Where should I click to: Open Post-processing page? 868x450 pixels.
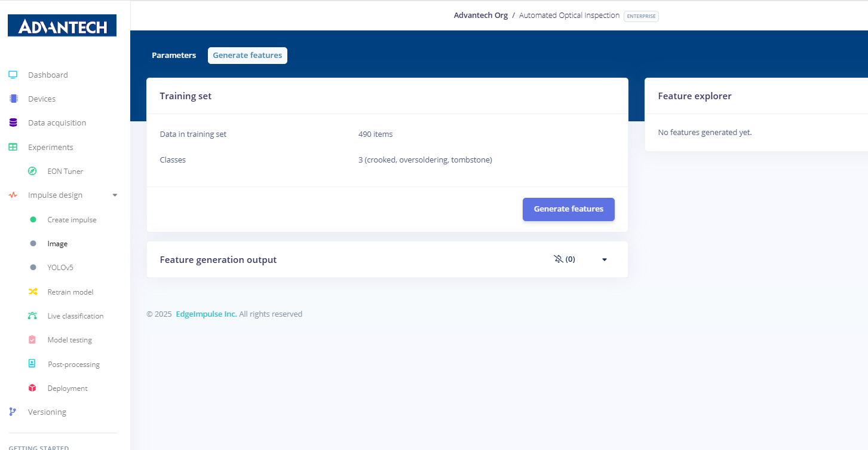(73, 364)
